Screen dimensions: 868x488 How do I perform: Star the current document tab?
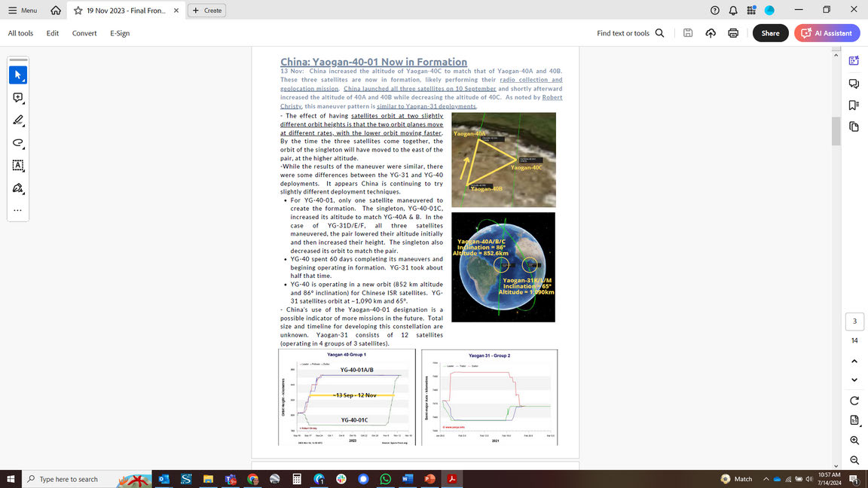tap(78, 11)
